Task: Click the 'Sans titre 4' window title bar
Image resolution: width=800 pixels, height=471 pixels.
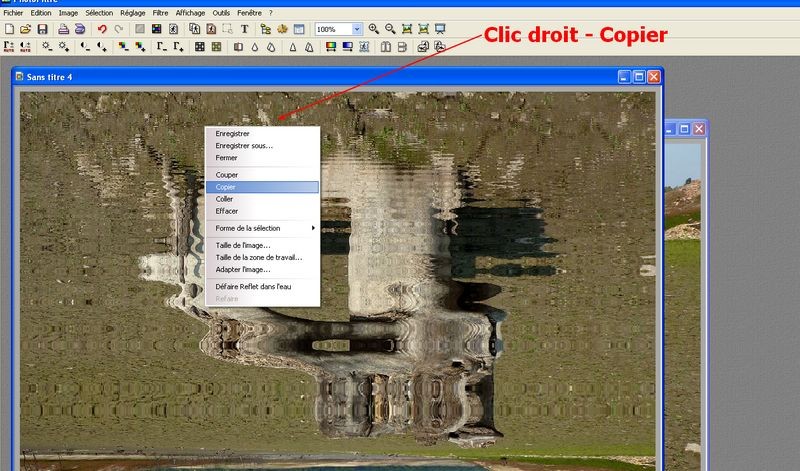Action: 300,76
